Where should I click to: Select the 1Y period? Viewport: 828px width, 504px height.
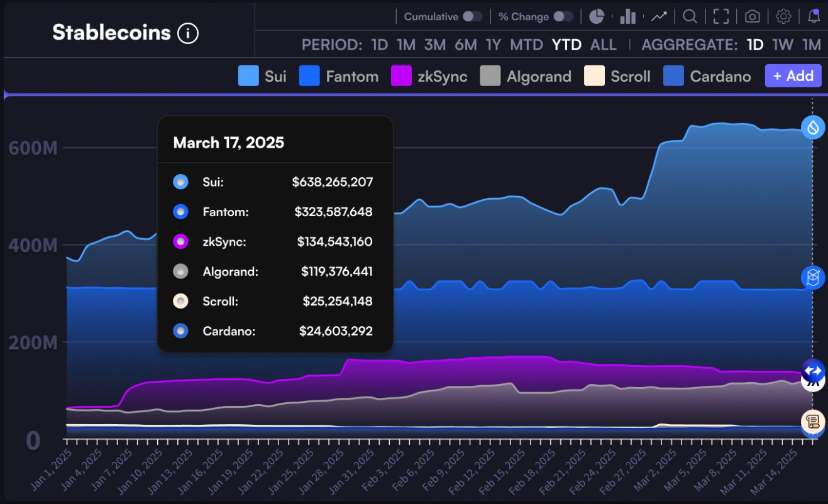[494, 45]
